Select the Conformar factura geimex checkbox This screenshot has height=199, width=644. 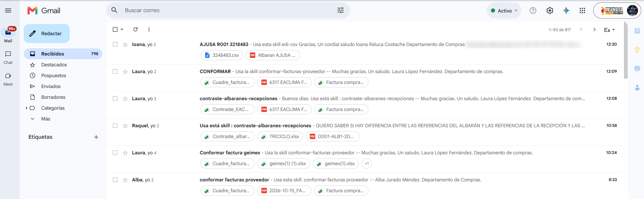click(115, 153)
